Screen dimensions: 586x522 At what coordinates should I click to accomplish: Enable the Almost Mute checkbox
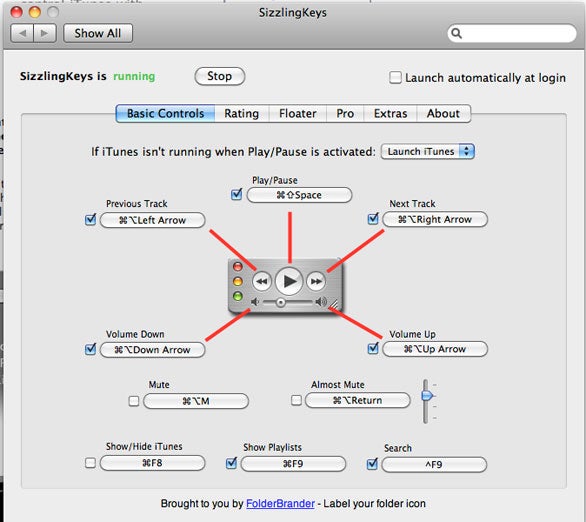coord(296,400)
